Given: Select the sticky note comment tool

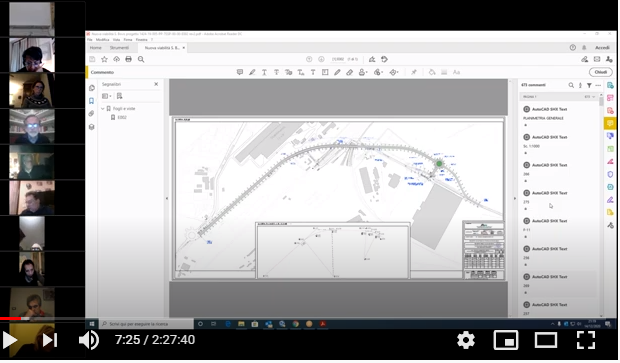Looking at the screenshot, I should coord(240,72).
